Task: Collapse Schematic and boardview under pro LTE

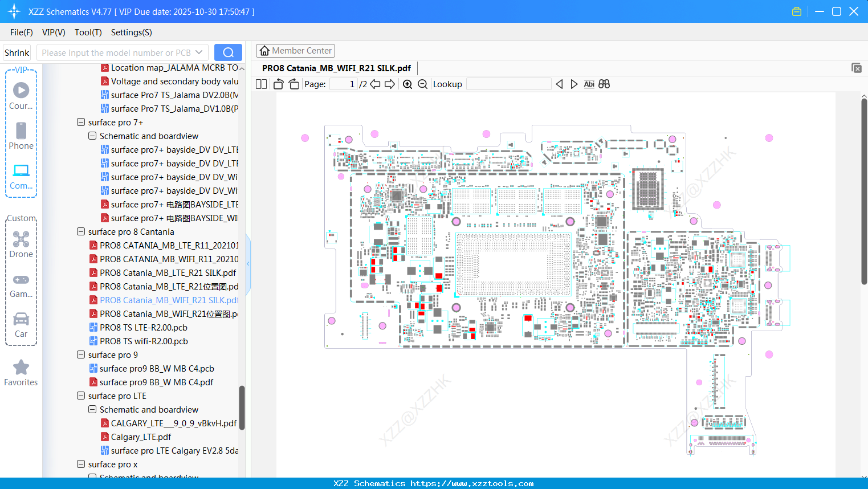Action: 92,409
